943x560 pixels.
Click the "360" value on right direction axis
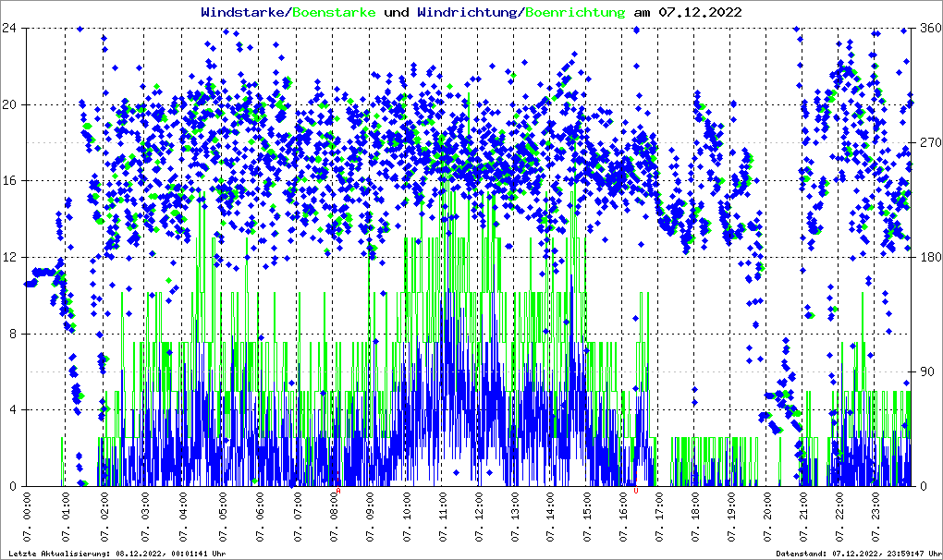point(927,28)
